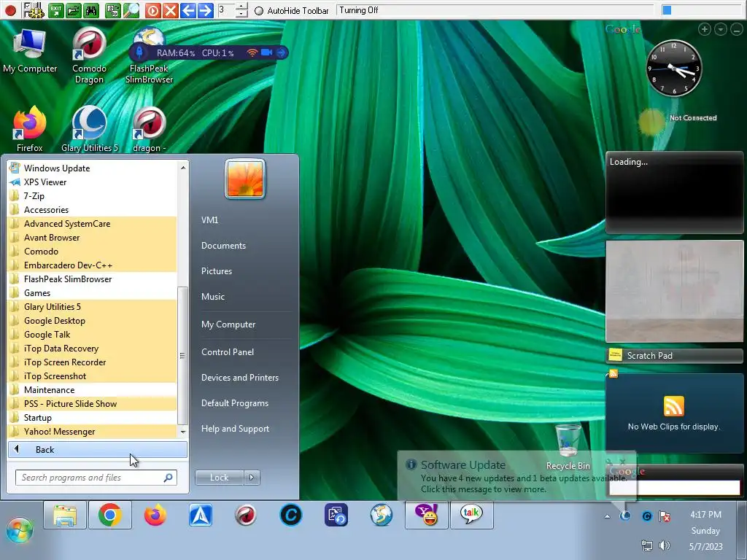Open Glary Utilities 5 desktop shortcut
Screen dimensions: 747x560
click(89, 128)
